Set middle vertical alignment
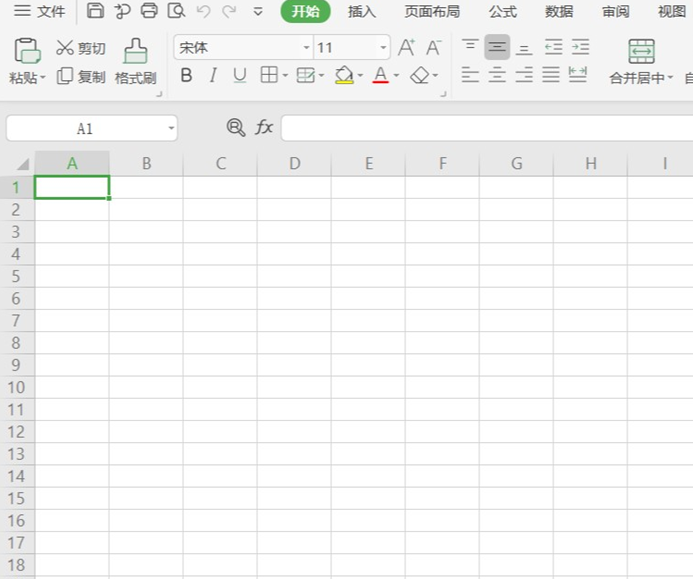693x579 pixels. point(497,46)
